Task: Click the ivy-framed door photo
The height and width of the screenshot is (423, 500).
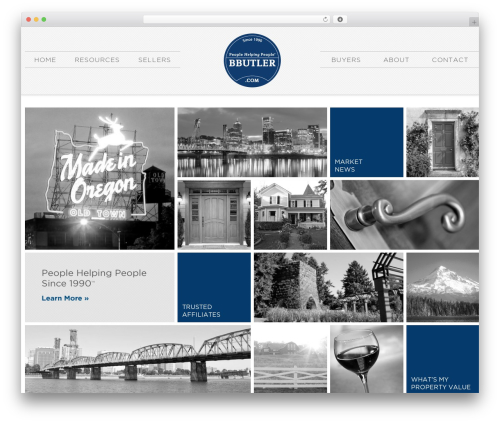Action: click(443, 142)
